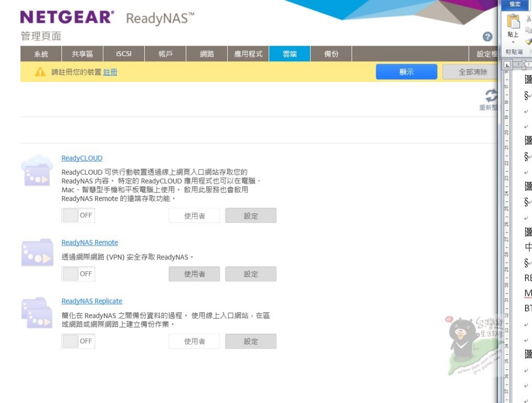Go to the 網路 tab

207,54
